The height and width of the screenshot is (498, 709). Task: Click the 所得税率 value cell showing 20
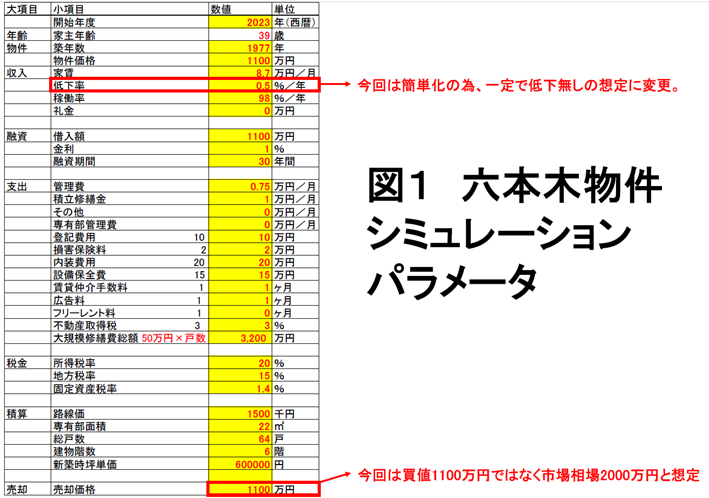pyautogui.click(x=240, y=364)
